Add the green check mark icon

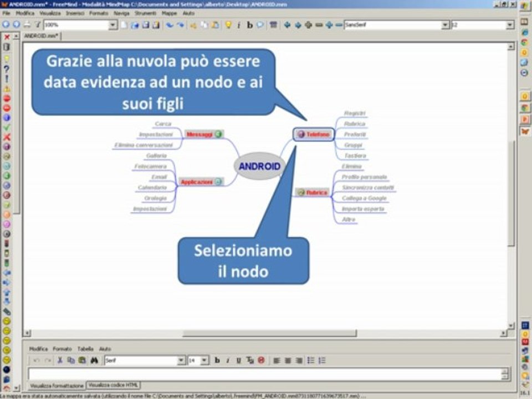[x=7, y=127]
